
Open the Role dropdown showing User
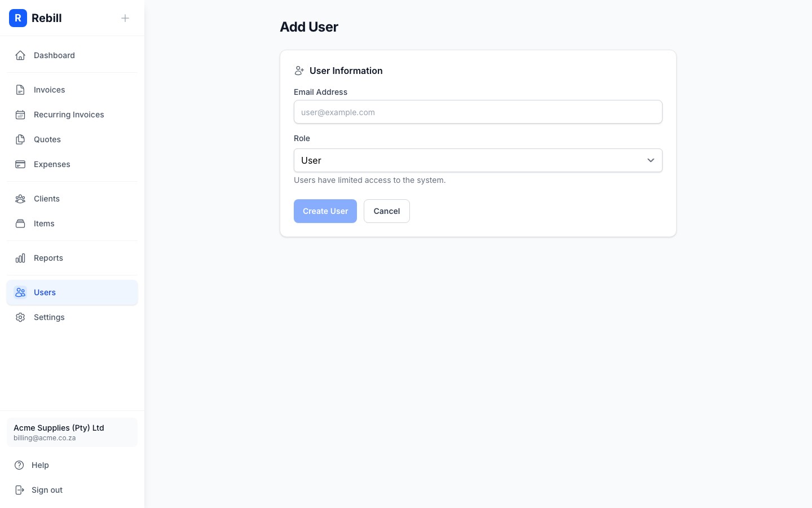click(478, 160)
